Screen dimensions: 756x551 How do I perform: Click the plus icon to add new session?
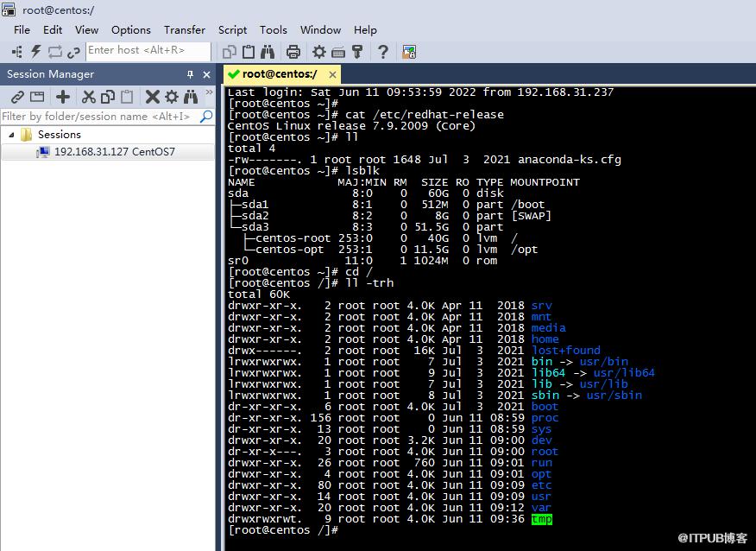[62, 97]
